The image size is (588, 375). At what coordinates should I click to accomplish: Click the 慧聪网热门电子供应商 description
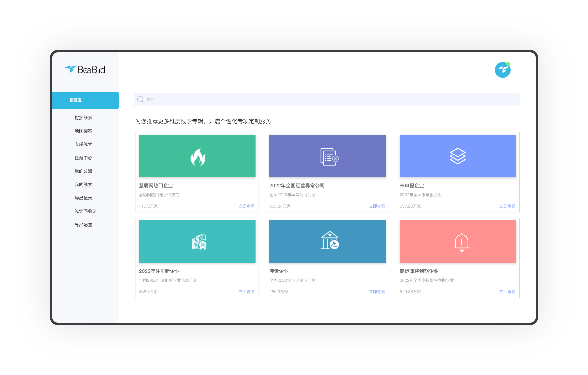pos(159,195)
